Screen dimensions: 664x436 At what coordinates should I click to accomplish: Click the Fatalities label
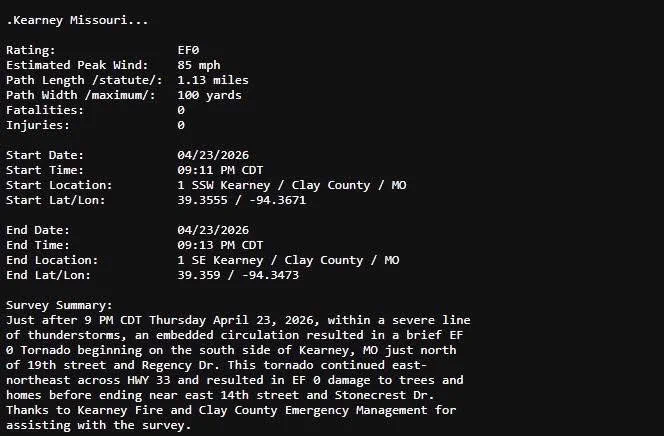pos(45,110)
